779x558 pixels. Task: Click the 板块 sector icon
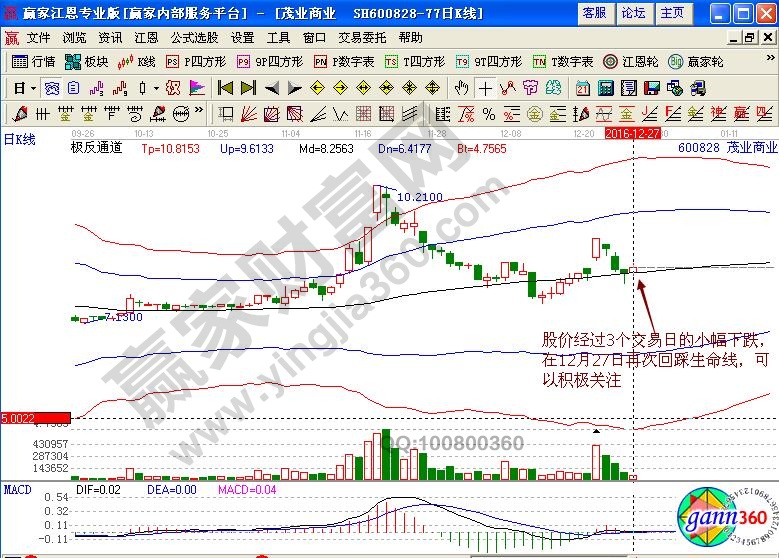point(87,61)
